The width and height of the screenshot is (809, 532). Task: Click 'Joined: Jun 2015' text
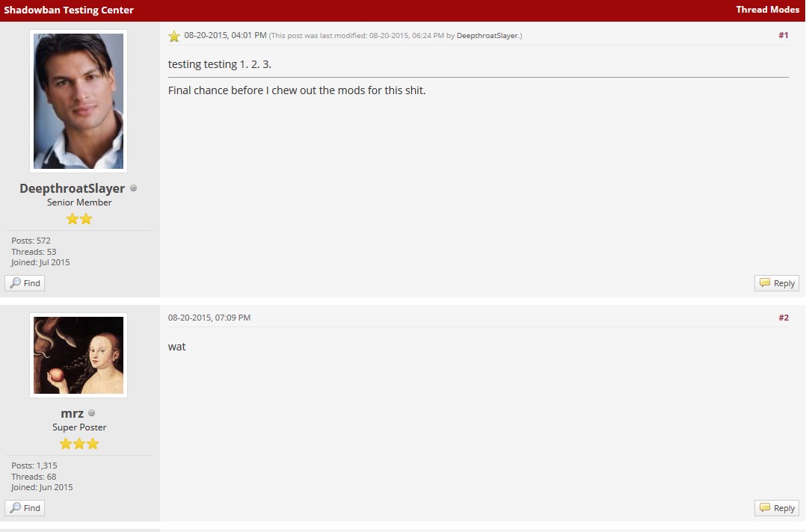tap(42, 487)
